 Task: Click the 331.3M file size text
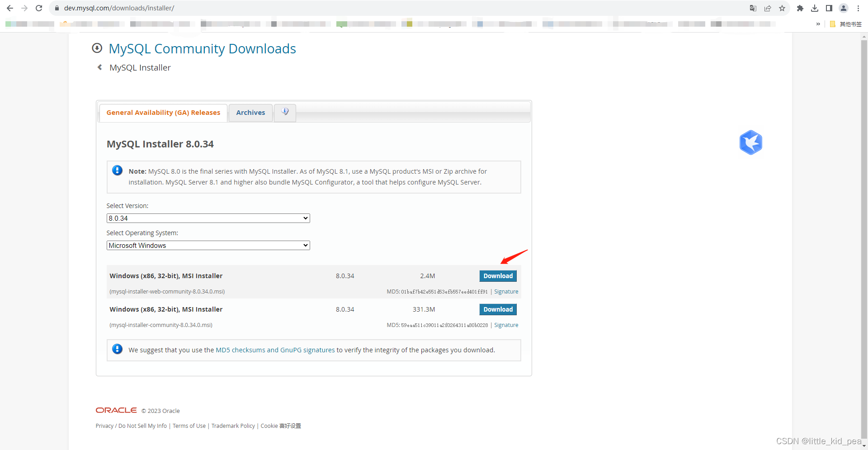click(424, 309)
